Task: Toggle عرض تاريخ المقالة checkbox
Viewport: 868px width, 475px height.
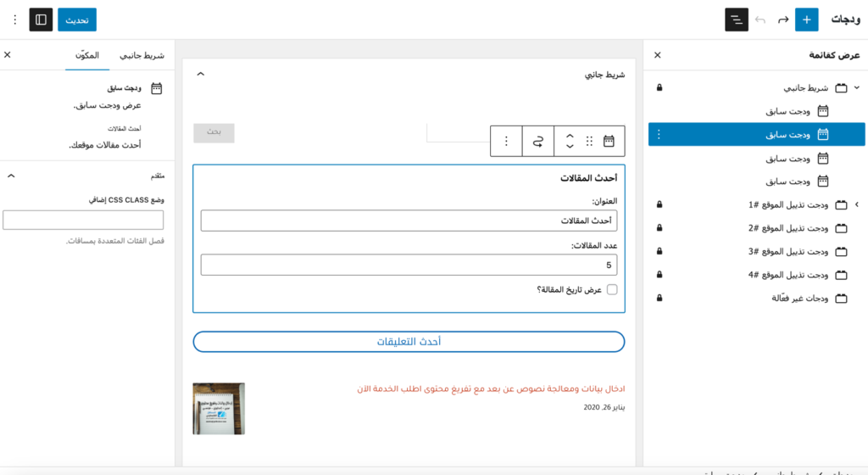Action: coord(612,289)
